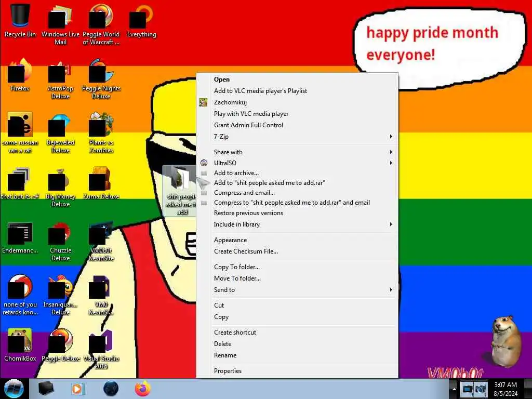Select the Endermanc... desktop icon
532x399 pixels.
(20, 237)
